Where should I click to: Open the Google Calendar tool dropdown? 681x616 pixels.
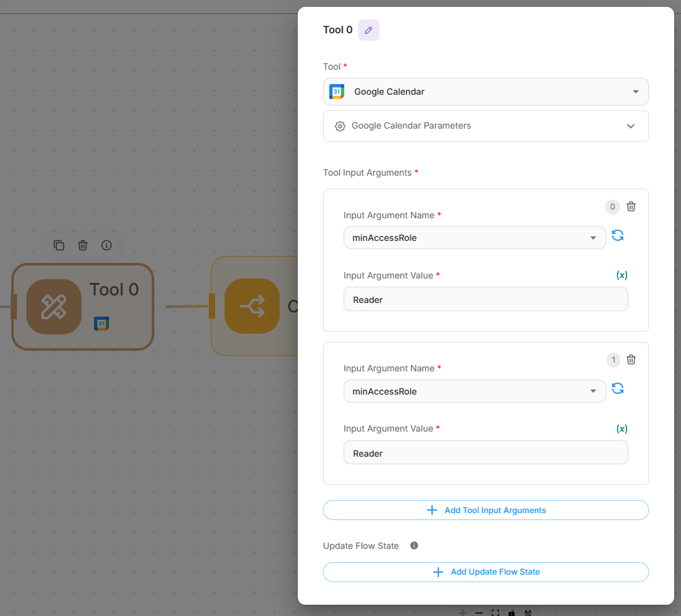485,92
